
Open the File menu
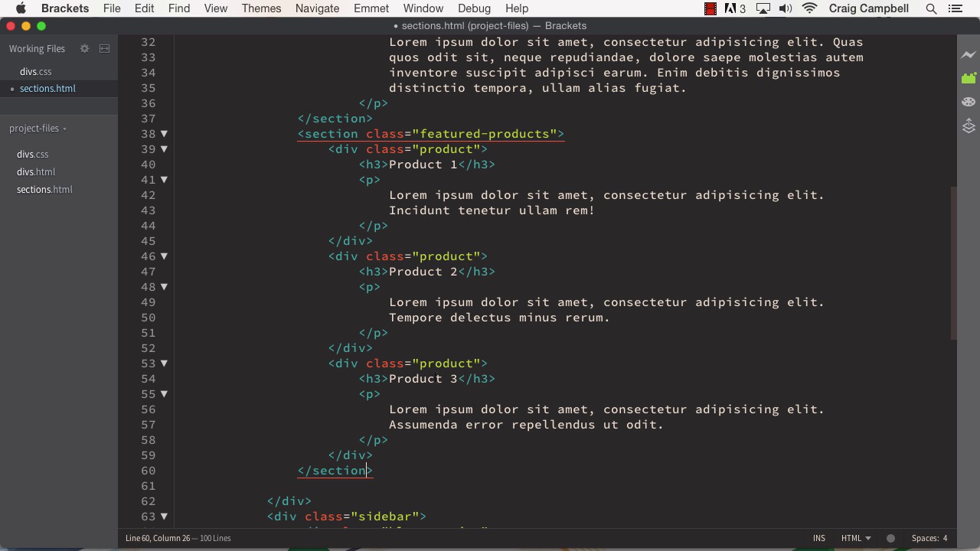[112, 8]
